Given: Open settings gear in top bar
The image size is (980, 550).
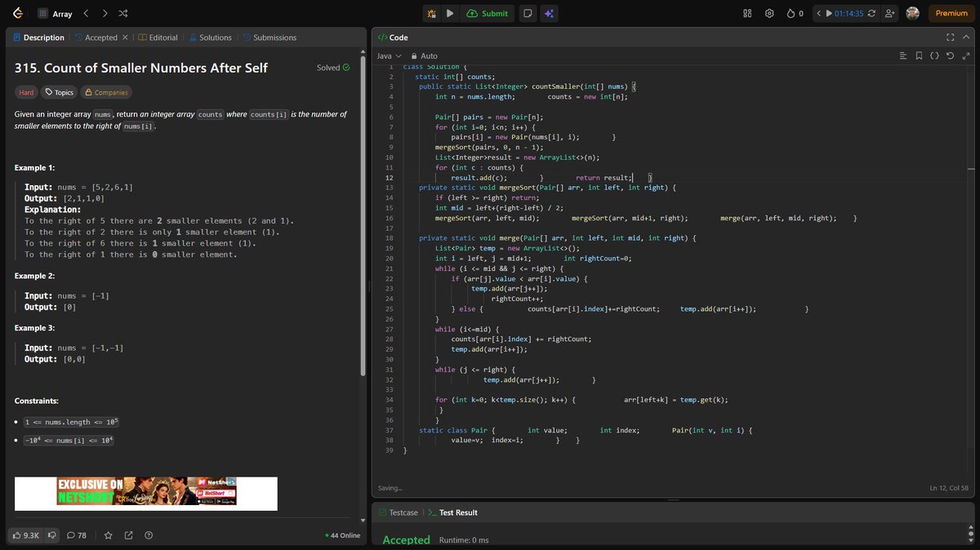Looking at the screenshot, I should click(769, 13).
